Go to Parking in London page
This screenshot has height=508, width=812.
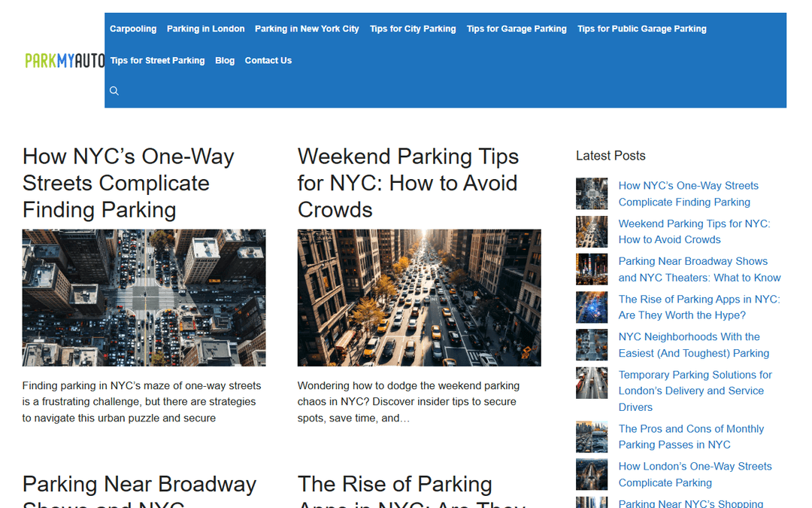(205, 29)
